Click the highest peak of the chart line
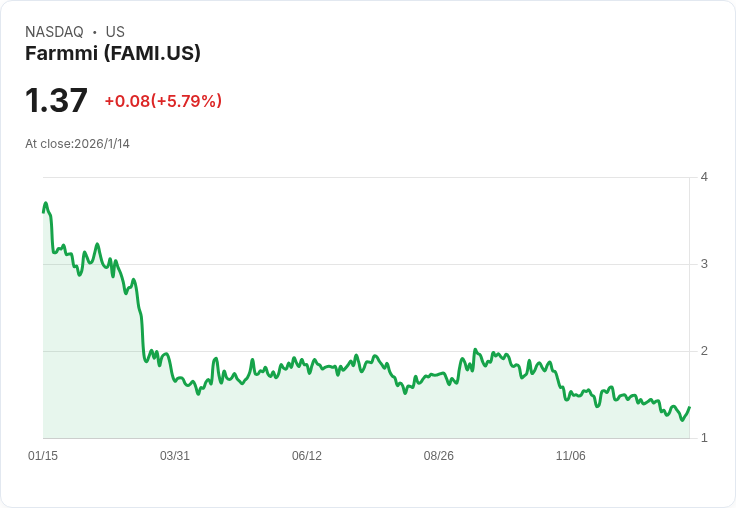This screenshot has height=508, width=736. [x=45, y=203]
